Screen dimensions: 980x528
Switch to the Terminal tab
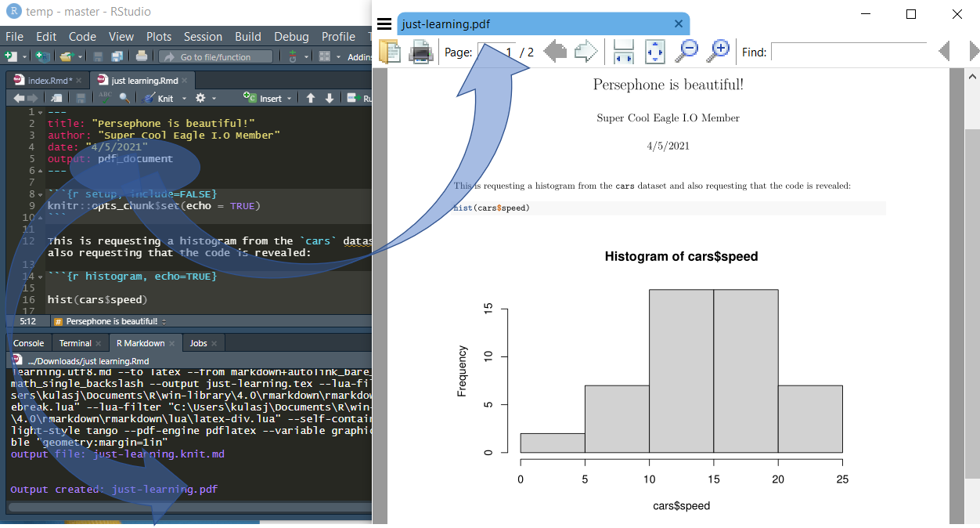coord(75,343)
